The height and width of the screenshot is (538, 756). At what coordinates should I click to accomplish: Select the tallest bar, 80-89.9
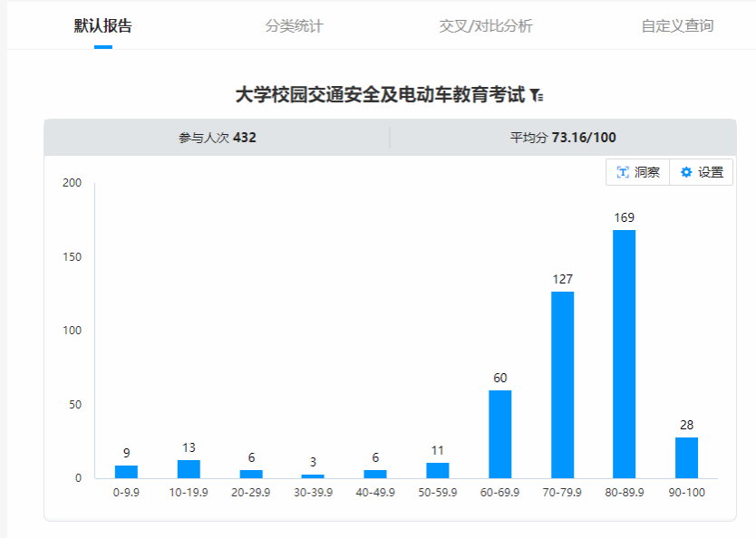pos(625,354)
